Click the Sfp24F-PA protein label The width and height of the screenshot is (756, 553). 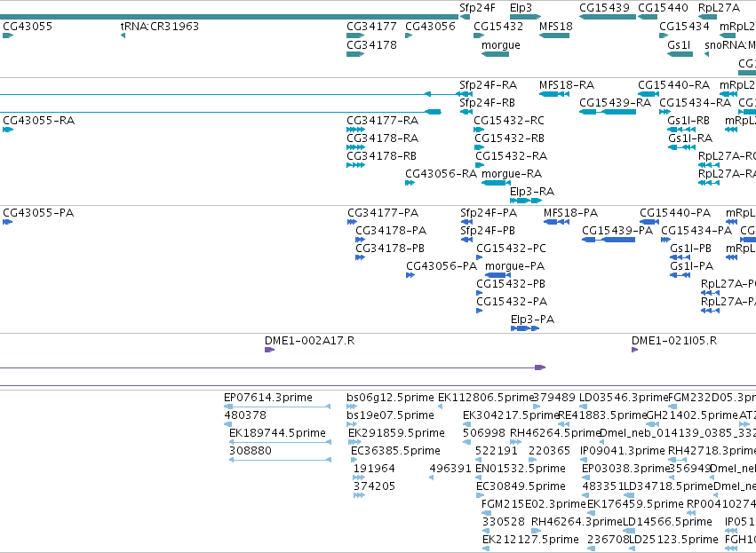tap(489, 213)
